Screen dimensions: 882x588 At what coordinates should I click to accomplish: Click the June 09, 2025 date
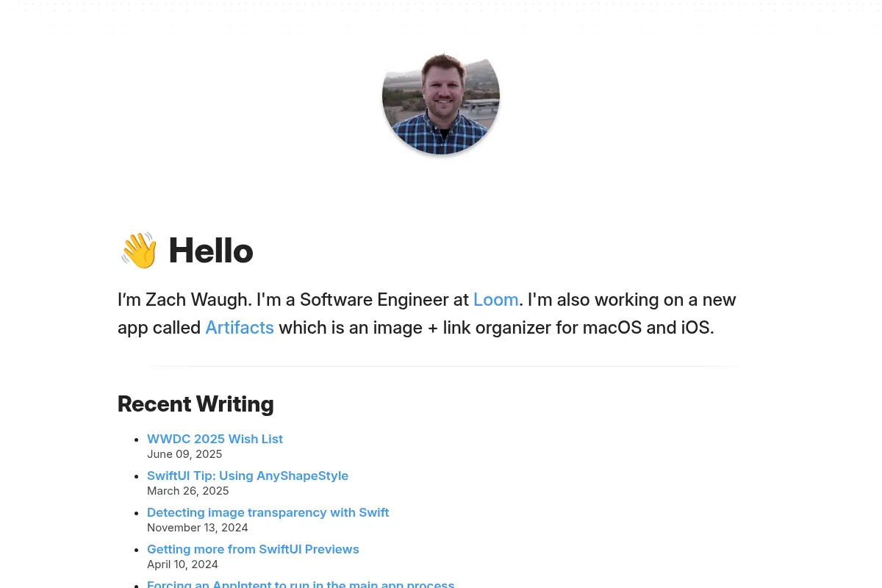point(184,454)
